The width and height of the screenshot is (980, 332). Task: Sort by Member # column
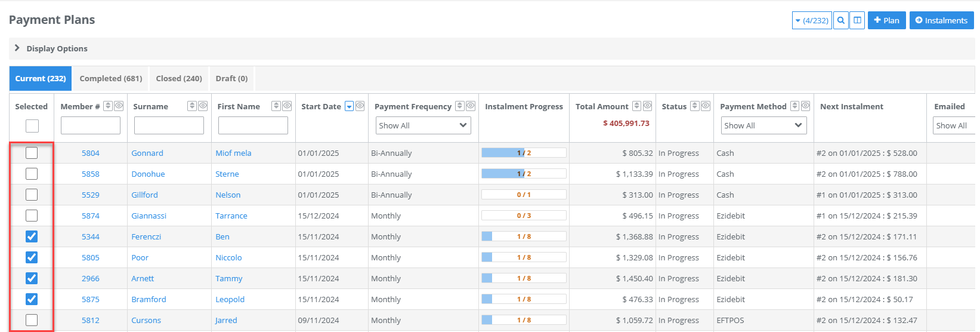click(x=108, y=106)
